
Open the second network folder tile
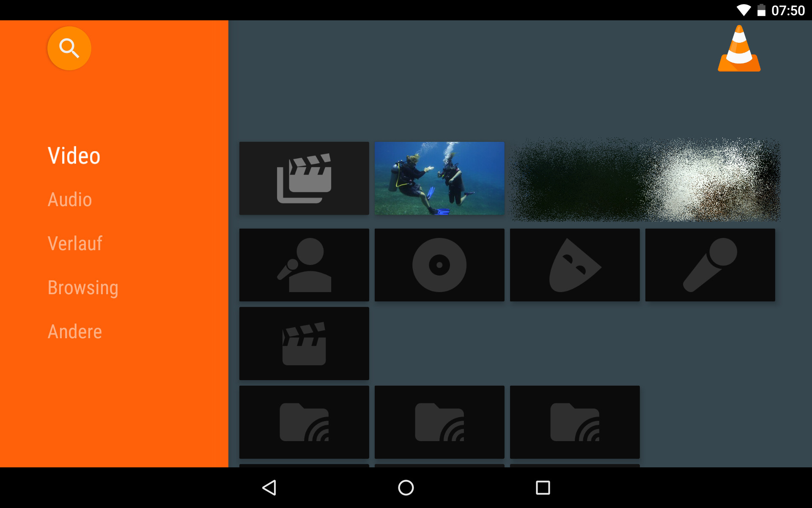pyautogui.click(x=439, y=422)
